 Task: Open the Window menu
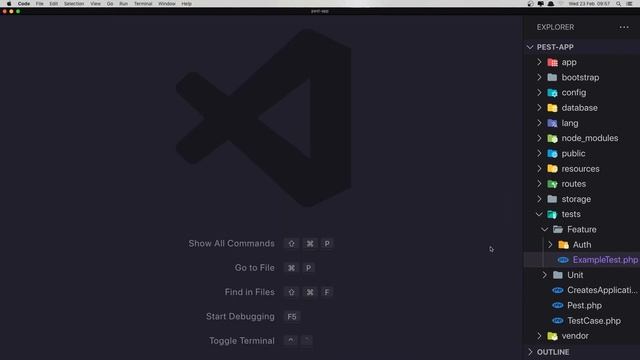point(167,4)
